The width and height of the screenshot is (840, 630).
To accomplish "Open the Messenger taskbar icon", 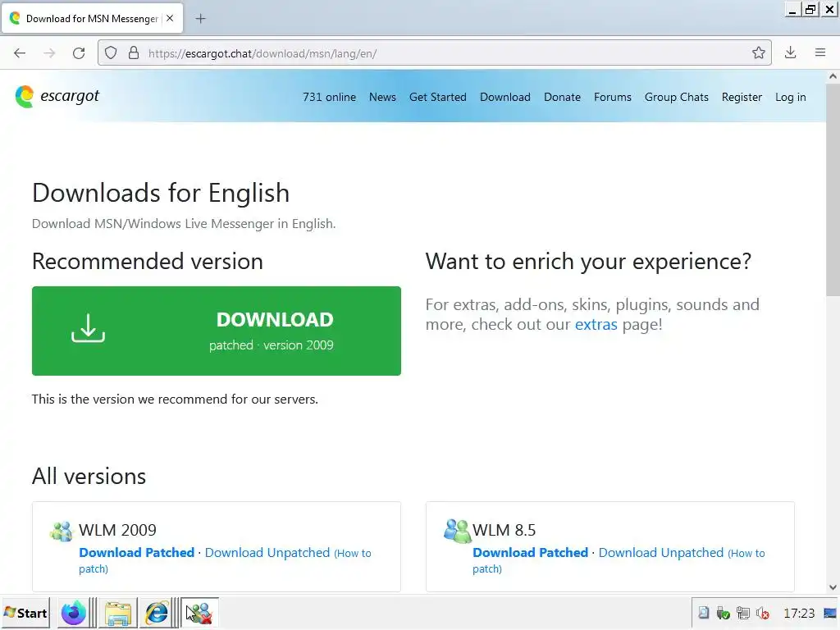I will 200,613.
